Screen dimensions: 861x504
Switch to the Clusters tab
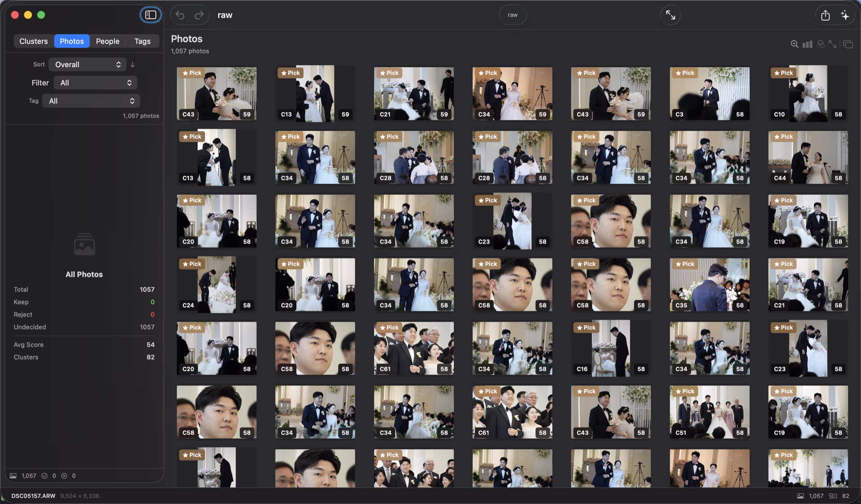click(x=34, y=41)
